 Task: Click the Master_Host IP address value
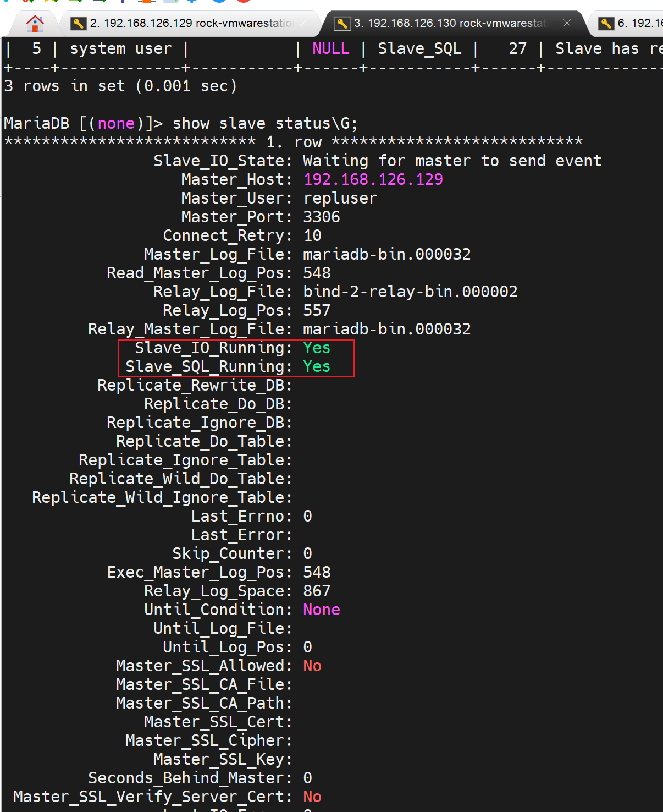(x=373, y=179)
